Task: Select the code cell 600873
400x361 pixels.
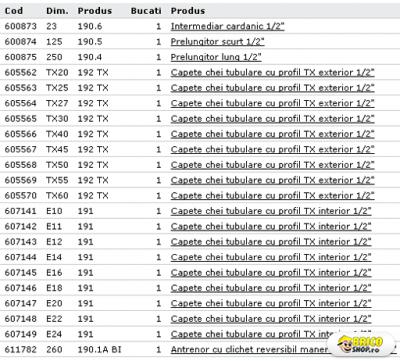Action: (x=21, y=26)
